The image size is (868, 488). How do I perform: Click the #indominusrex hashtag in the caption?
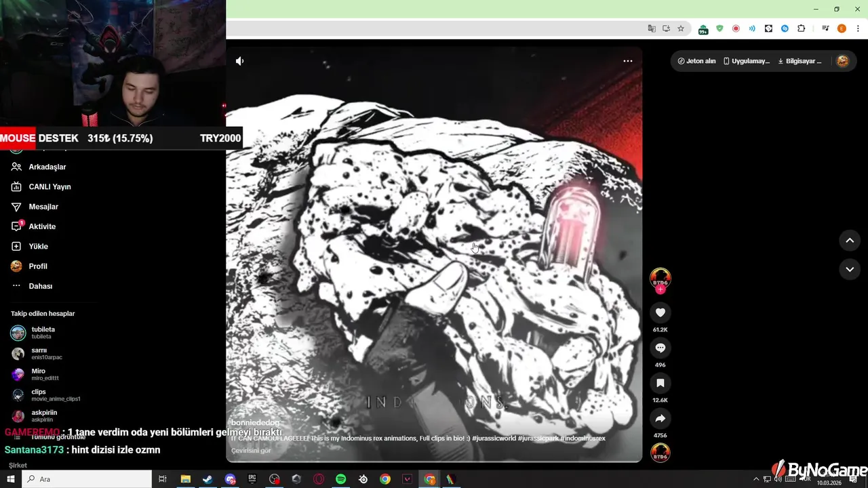[583, 439]
